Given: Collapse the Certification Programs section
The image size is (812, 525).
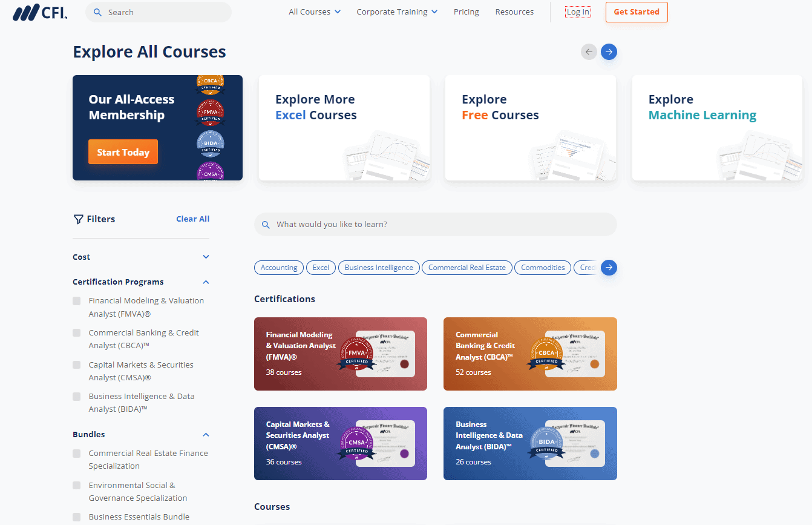Looking at the screenshot, I should tap(206, 282).
